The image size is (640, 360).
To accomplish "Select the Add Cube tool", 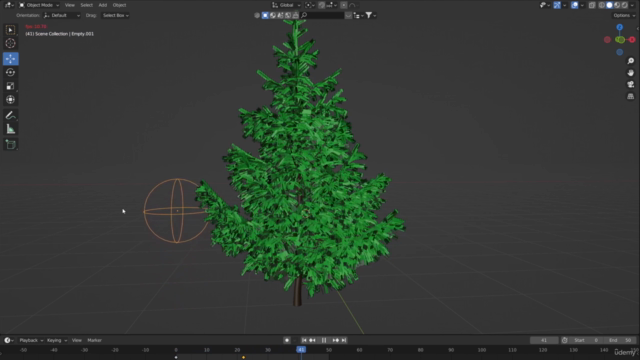I will coord(11,144).
